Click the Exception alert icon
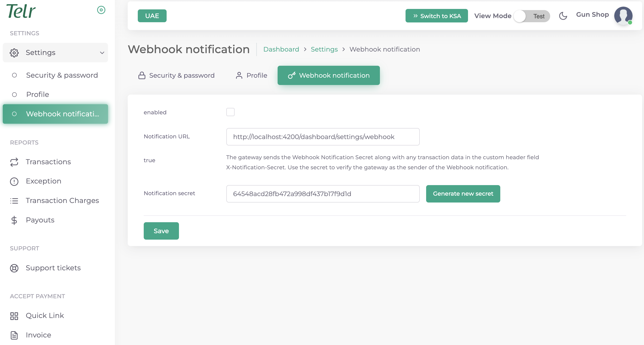644x345 pixels. [14, 181]
